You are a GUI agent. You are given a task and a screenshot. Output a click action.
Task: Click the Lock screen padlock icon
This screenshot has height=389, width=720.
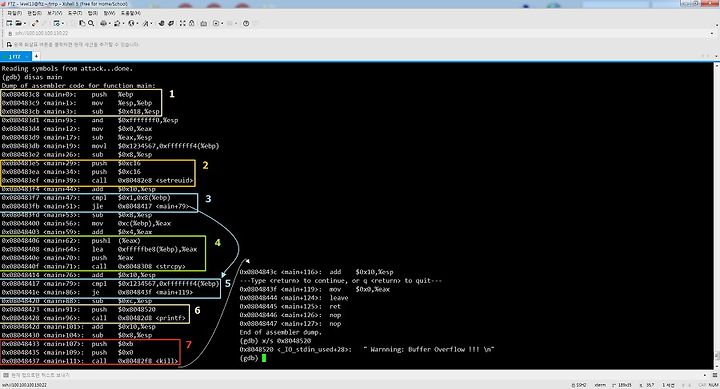191,23
